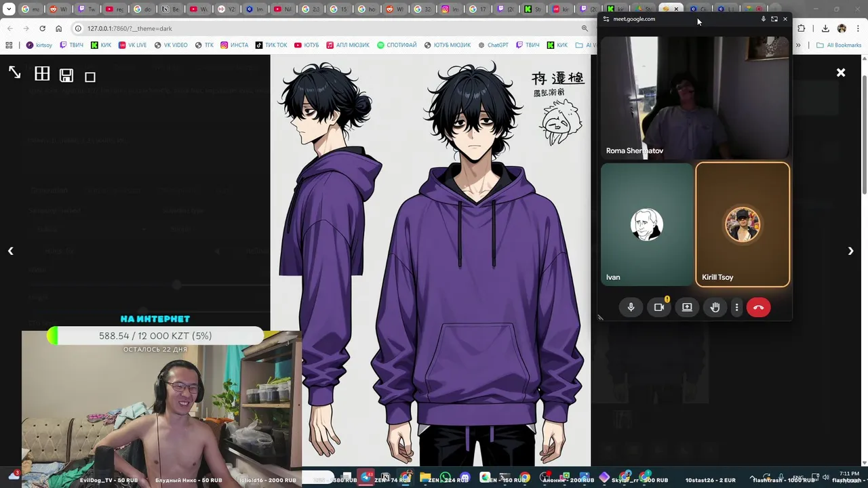Open the ЮТУБ bookmark
The height and width of the screenshot is (488, 868).
click(x=307, y=45)
